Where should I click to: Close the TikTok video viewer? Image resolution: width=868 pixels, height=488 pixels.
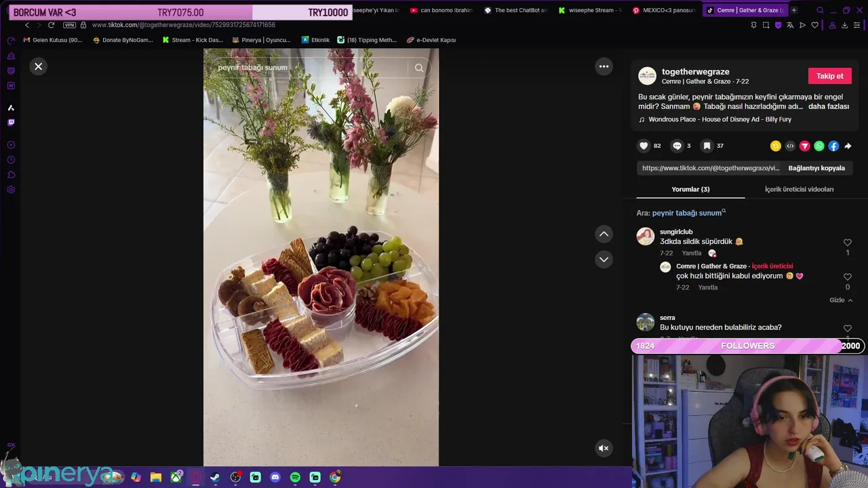(x=38, y=66)
